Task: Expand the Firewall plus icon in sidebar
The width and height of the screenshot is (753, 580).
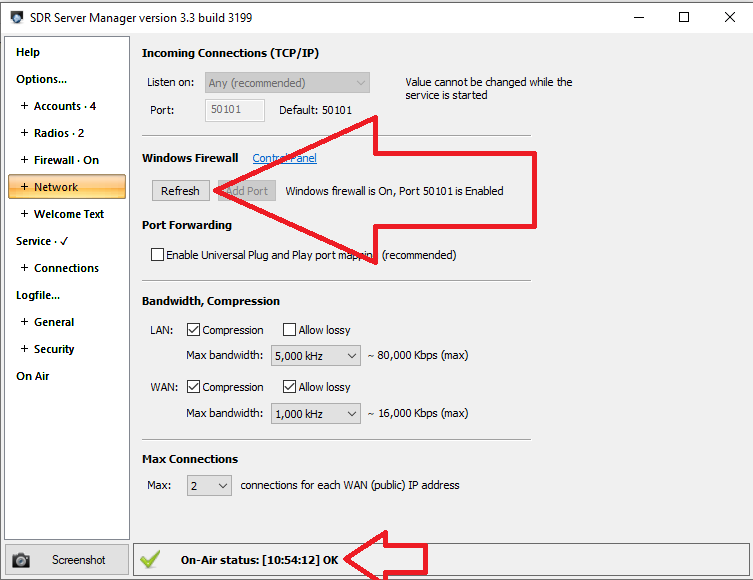Action: point(24,160)
